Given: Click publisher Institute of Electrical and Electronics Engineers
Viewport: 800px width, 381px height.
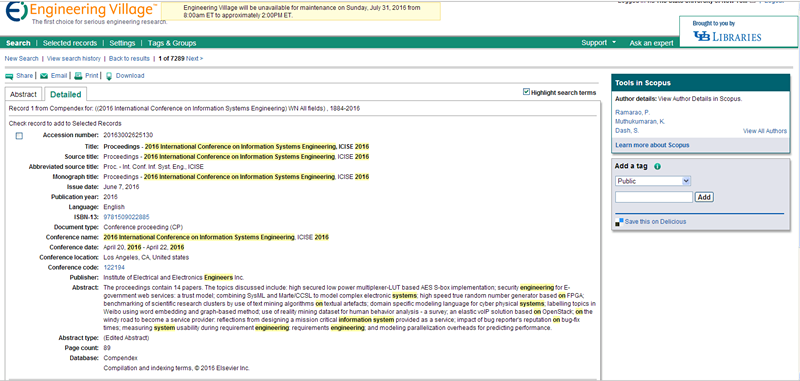Looking at the screenshot, I should tap(174, 277).
